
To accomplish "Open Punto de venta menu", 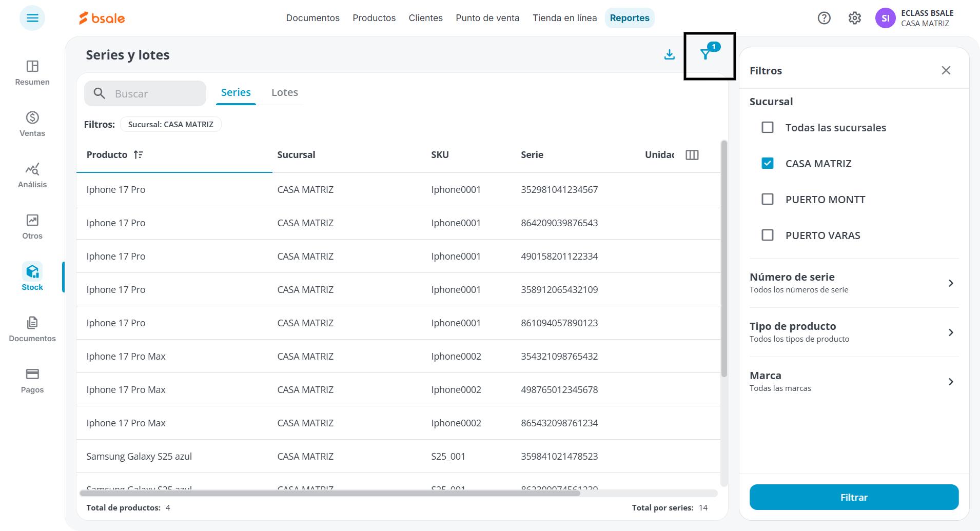I will click(487, 18).
